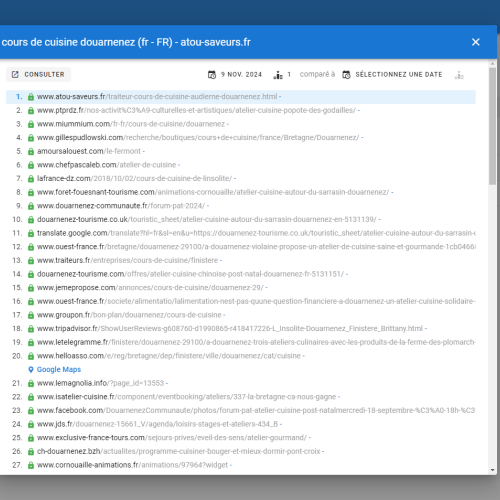500x500 pixels.
Task: Click the map pin icon beside Google Maps
Action: [x=31, y=369]
